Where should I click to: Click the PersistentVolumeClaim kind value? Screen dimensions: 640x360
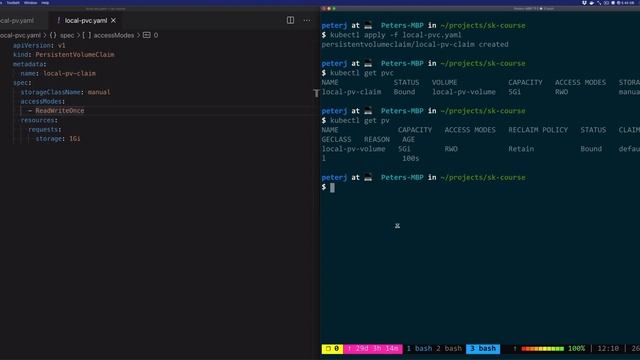(75, 55)
